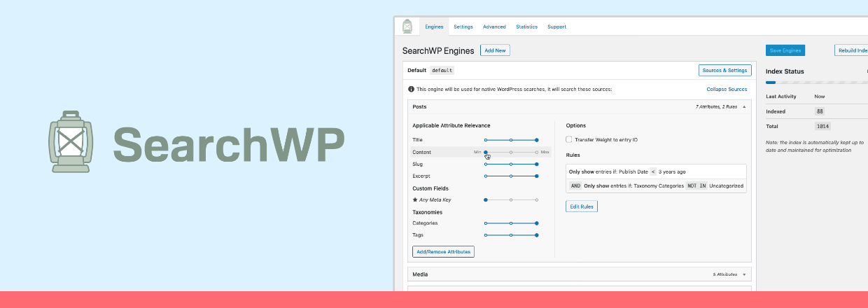Click the Collapse Sources link
The image size is (868, 308).
coord(727,90)
